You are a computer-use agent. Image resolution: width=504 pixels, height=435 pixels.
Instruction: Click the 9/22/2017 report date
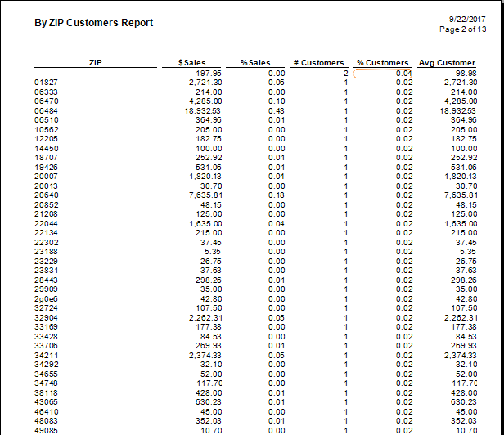point(469,18)
